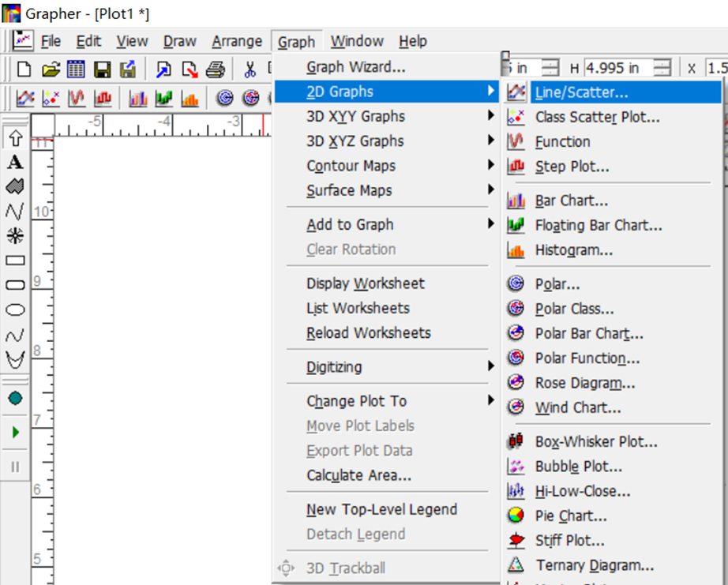Open the Help menu
Screen dimensions: 728x585
413,41
